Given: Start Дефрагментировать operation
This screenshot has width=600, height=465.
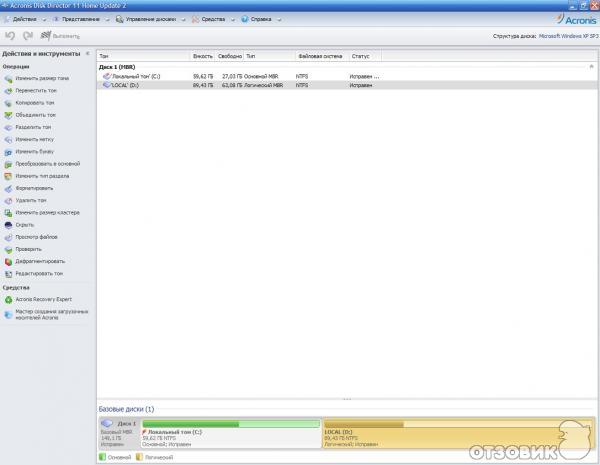Looking at the screenshot, I should pos(35,261).
